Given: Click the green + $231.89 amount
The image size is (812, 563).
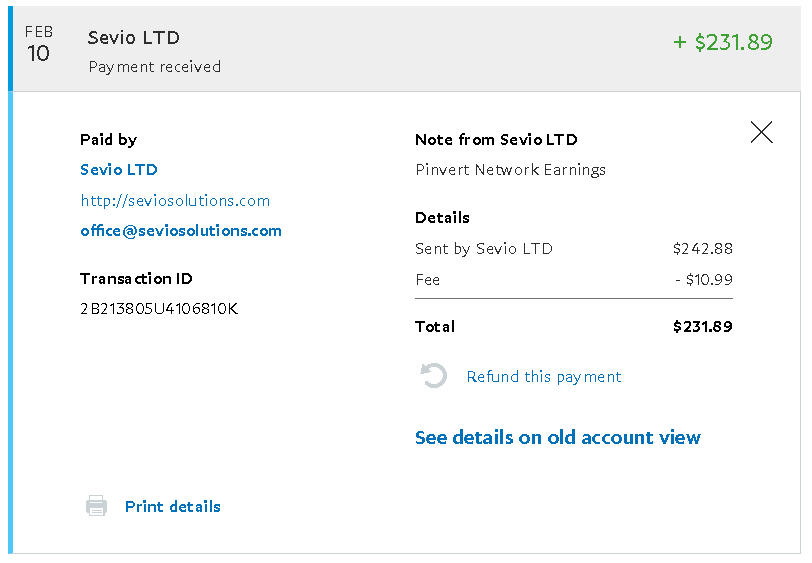Looking at the screenshot, I should [723, 42].
